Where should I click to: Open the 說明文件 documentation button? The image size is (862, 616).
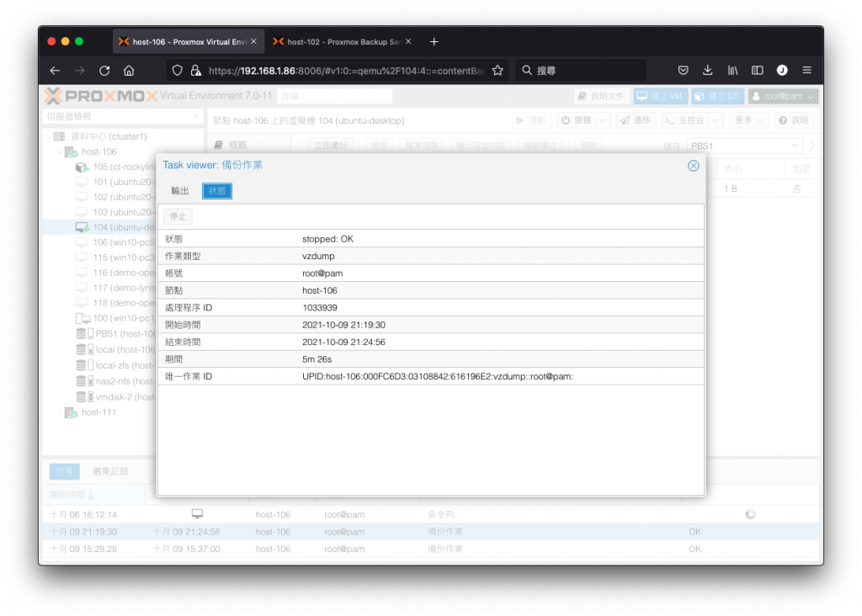coord(601,96)
